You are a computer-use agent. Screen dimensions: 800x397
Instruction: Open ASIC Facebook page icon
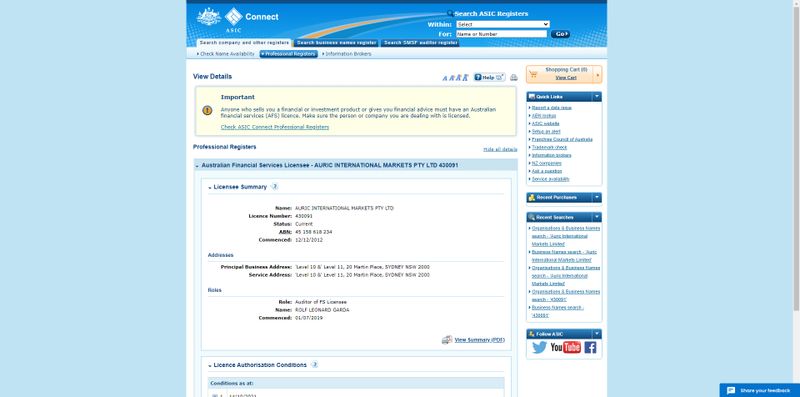tap(590, 348)
